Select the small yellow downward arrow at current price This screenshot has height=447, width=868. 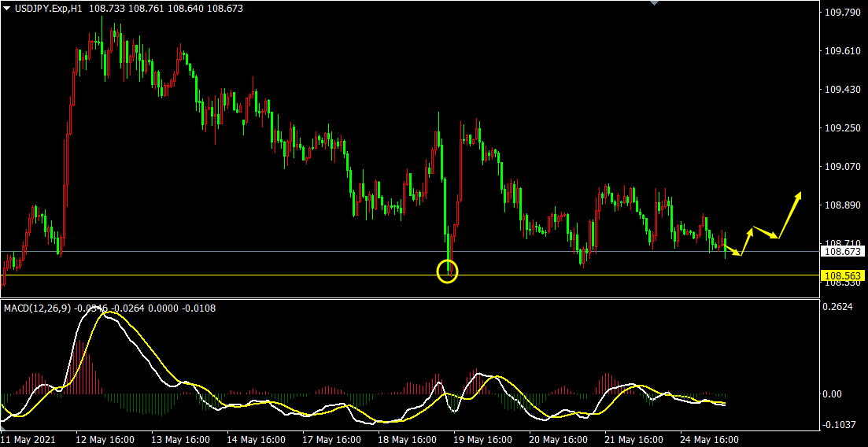733,250
